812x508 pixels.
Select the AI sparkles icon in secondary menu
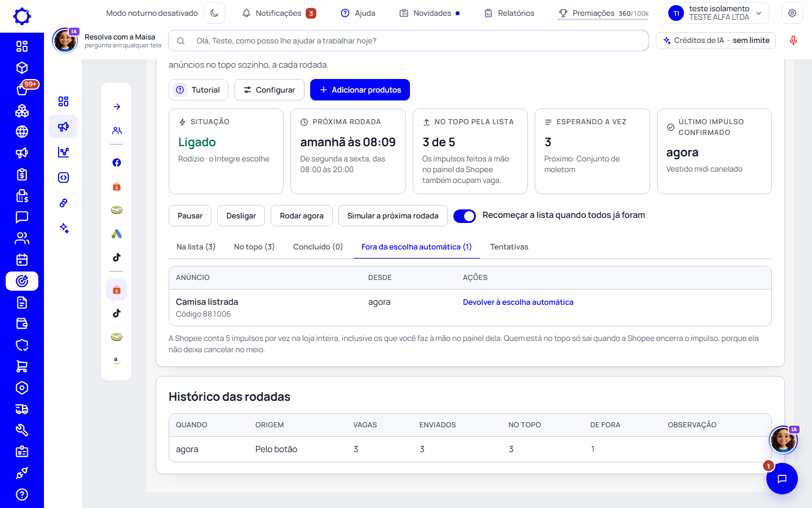click(x=63, y=228)
